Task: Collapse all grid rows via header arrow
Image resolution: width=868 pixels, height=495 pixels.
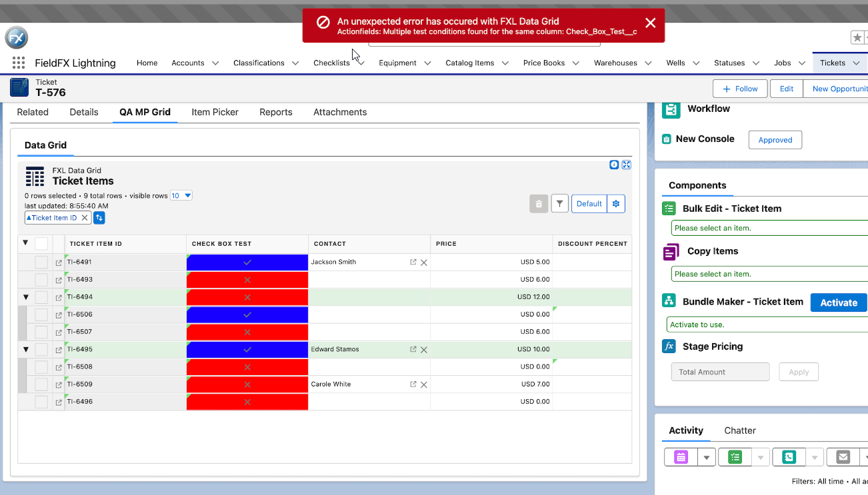Action: coord(25,243)
